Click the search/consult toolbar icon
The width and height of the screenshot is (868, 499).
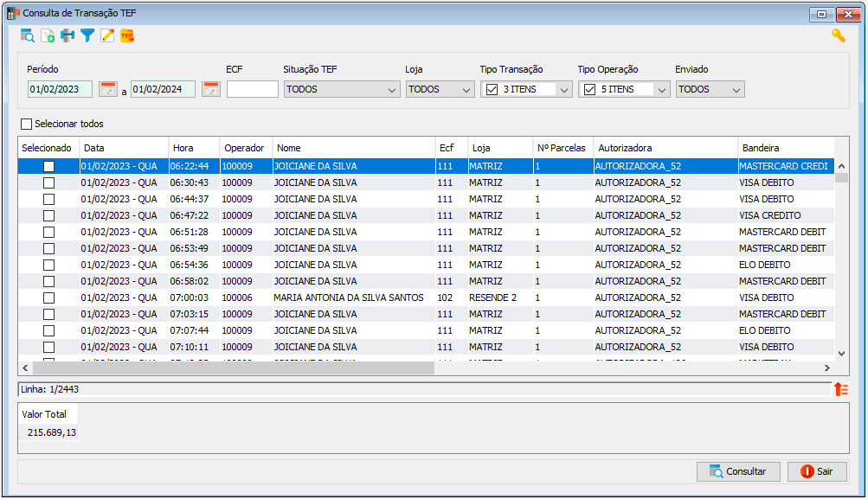27,36
